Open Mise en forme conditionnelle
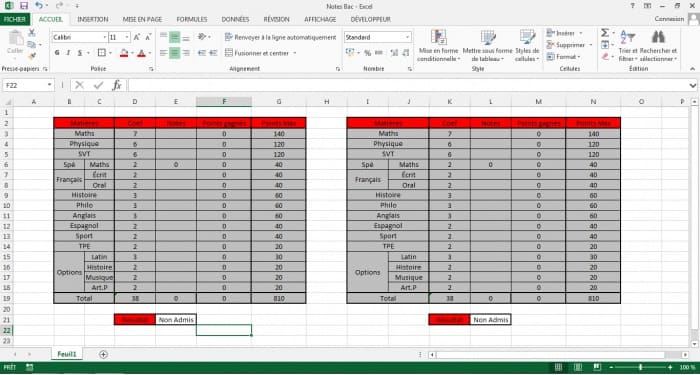The image size is (700, 375). pyautogui.click(x=438, y=46)
